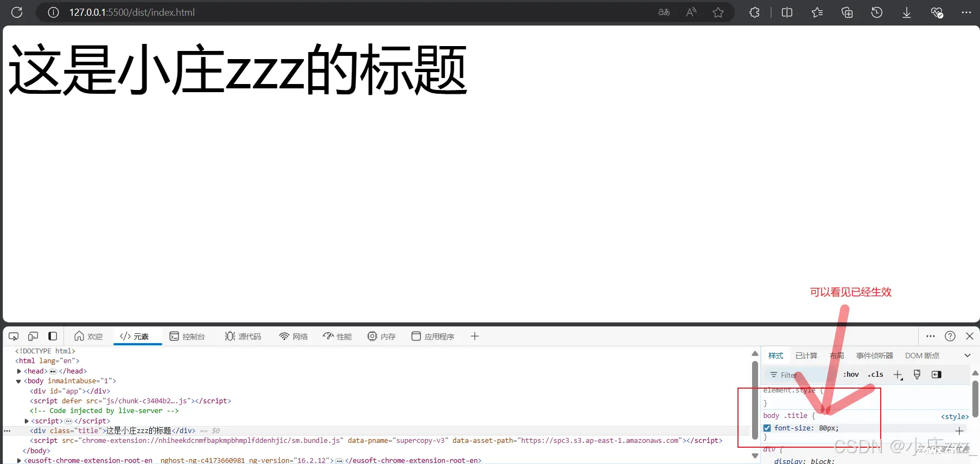Open the Favorites list icon

click(817, 12)
